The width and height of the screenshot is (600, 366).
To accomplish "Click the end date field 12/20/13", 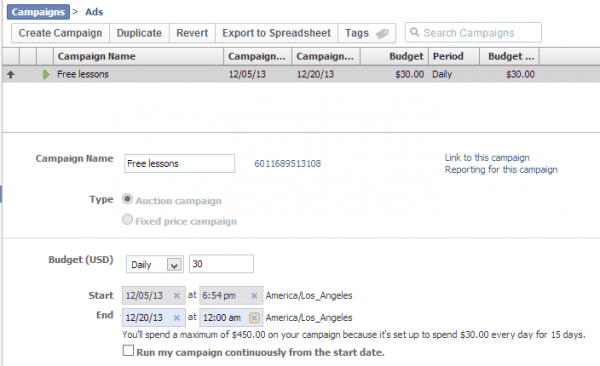I will pyautogui.click(x=154, y=318).
